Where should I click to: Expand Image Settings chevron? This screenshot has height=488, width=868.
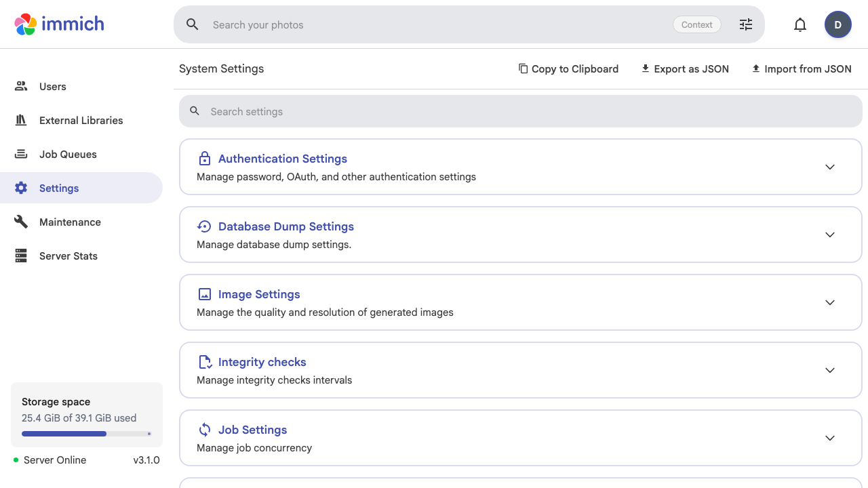(x=830, y=302)
